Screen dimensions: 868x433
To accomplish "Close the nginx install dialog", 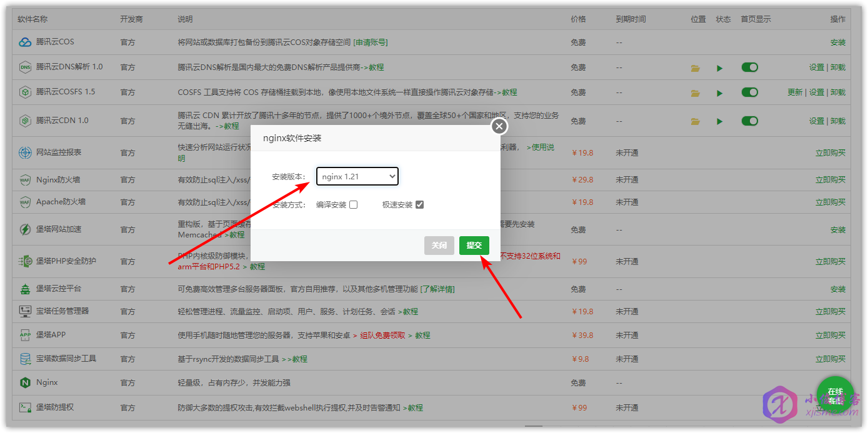I will (x=499, y=127).
